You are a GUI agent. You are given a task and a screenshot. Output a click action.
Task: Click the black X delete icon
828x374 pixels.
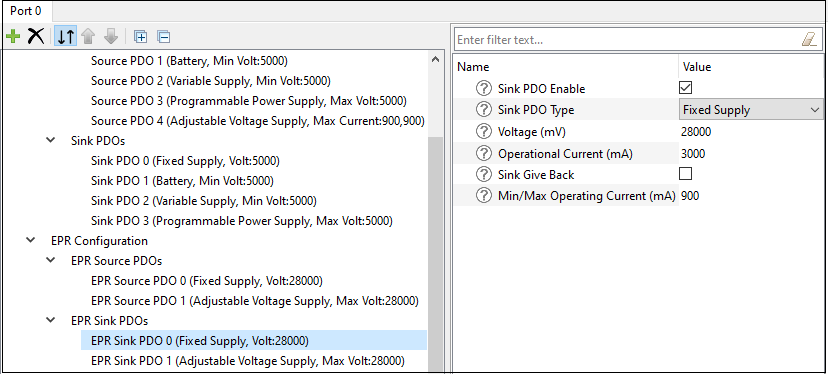click(x=35, y=36)
